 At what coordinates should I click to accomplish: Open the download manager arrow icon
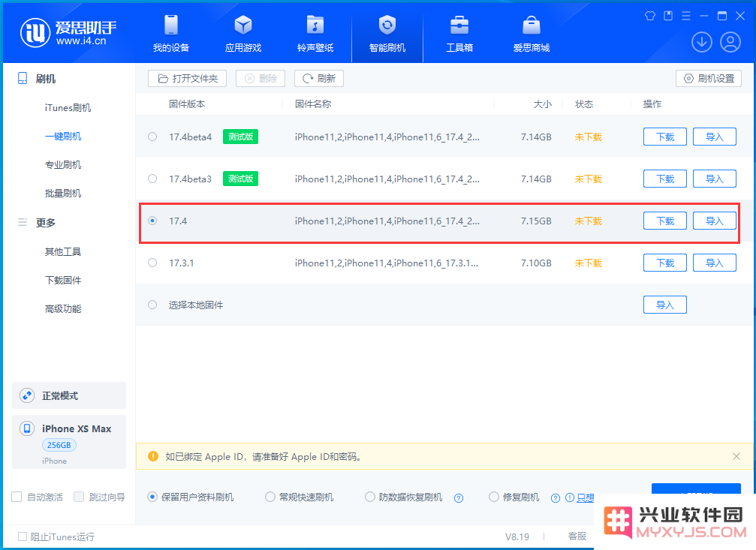[x=701, y=42]
